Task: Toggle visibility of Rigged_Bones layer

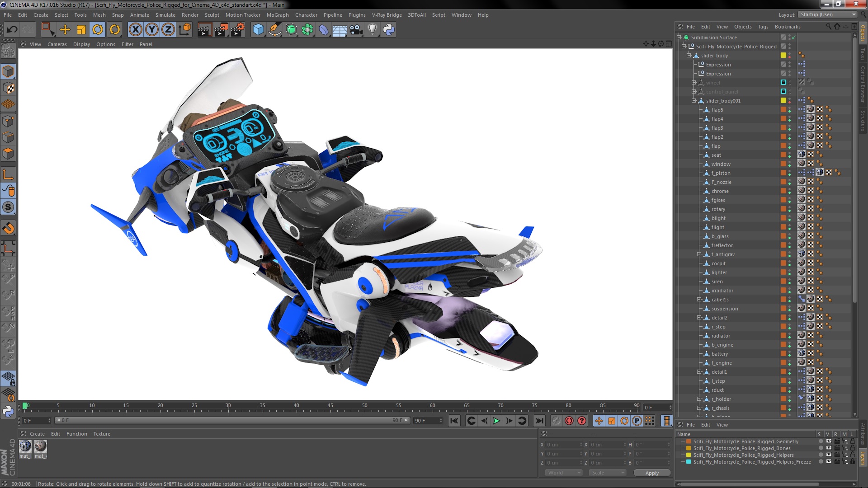Action: (x=829, y=448)
